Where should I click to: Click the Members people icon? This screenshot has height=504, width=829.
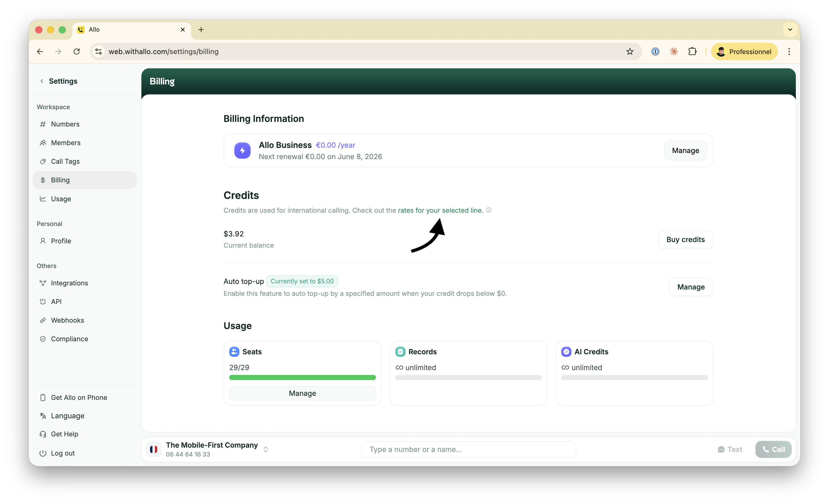tap(43, 143)
